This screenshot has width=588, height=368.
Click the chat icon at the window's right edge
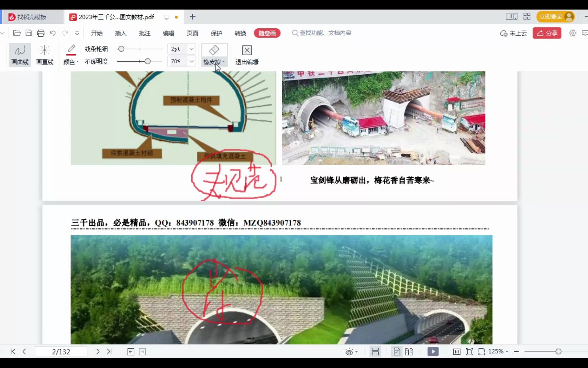coord(585,33)
